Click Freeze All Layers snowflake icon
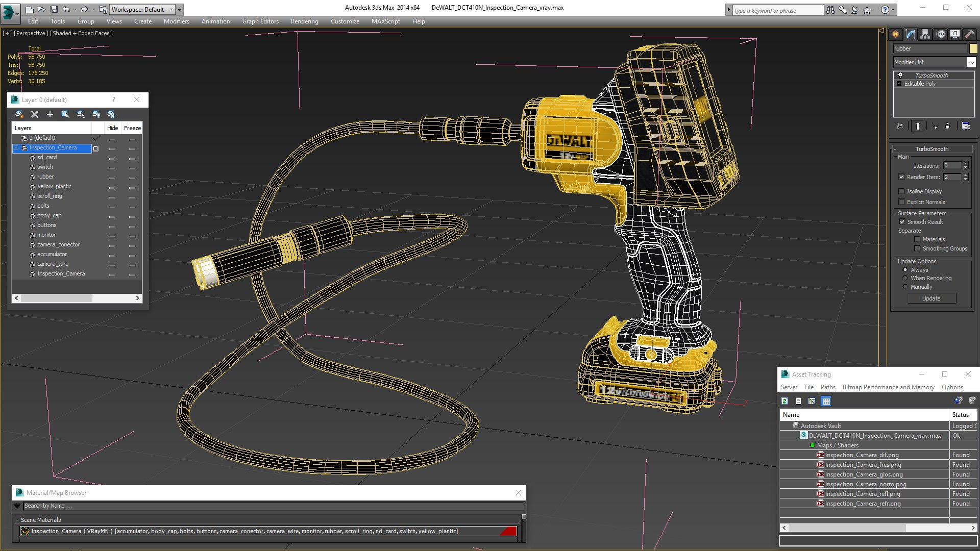Screen dimensions: 980x551 click(111, 114)
